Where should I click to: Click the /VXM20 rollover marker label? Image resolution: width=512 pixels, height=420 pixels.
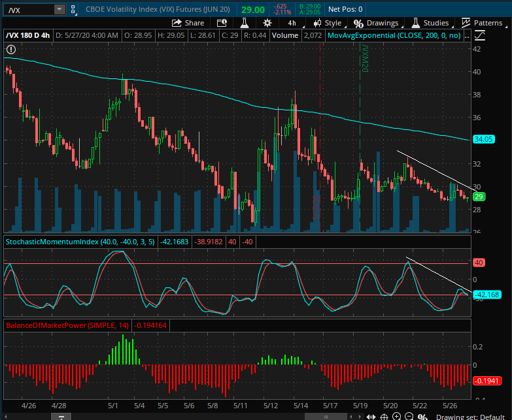pyautogui.click(x=365, y=59)
